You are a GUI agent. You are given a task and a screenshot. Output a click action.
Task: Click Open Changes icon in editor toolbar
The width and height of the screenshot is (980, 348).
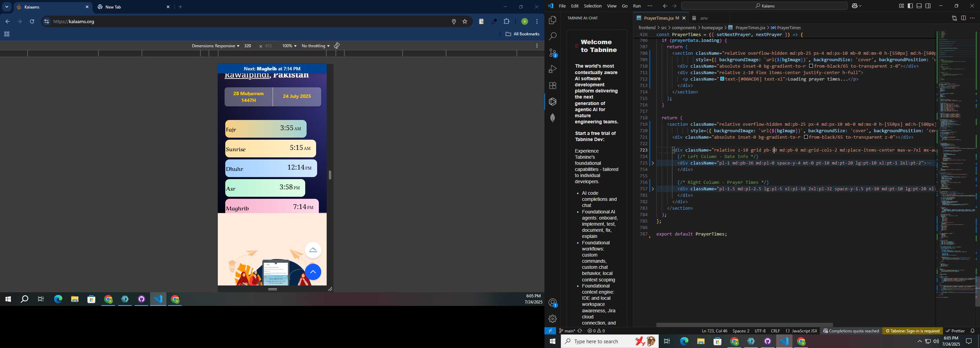(x=954, y=18)
